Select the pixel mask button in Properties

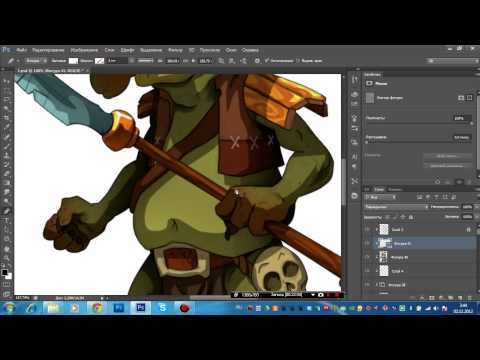point(461,98)
